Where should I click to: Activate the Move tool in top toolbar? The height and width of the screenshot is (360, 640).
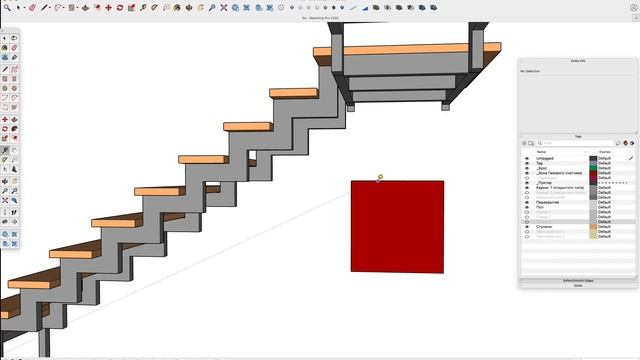[109, 8]
